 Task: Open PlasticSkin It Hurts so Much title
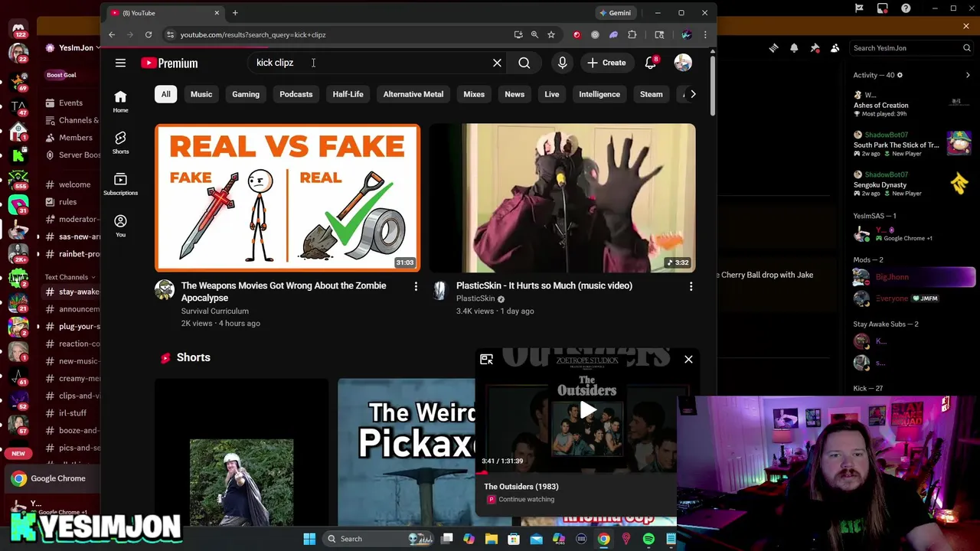click(x=544, y=285)
